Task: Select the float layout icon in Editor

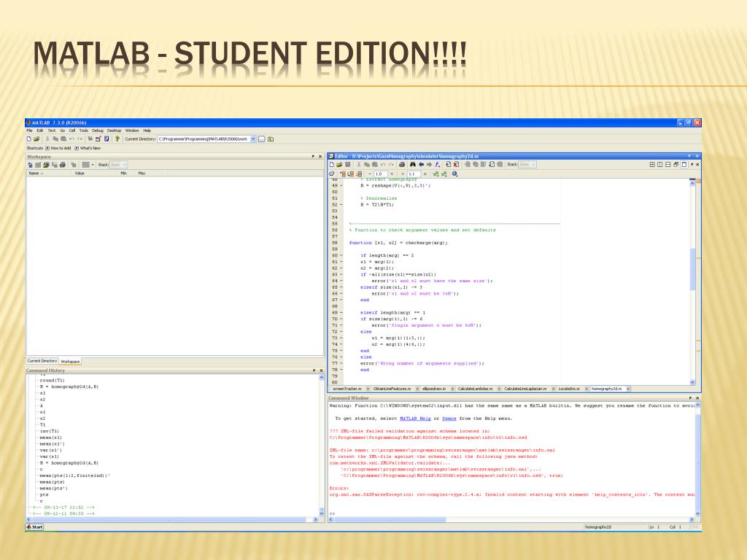Action: coord(676,164)
